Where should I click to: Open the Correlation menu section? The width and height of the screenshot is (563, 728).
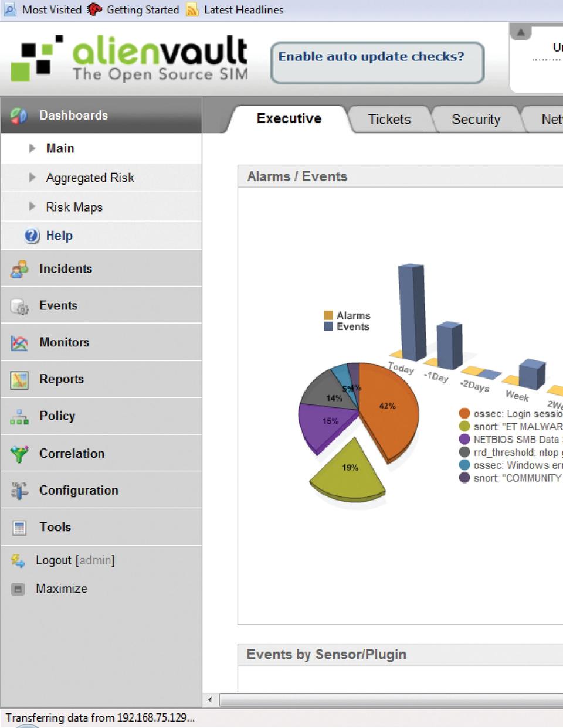point(101,454)
